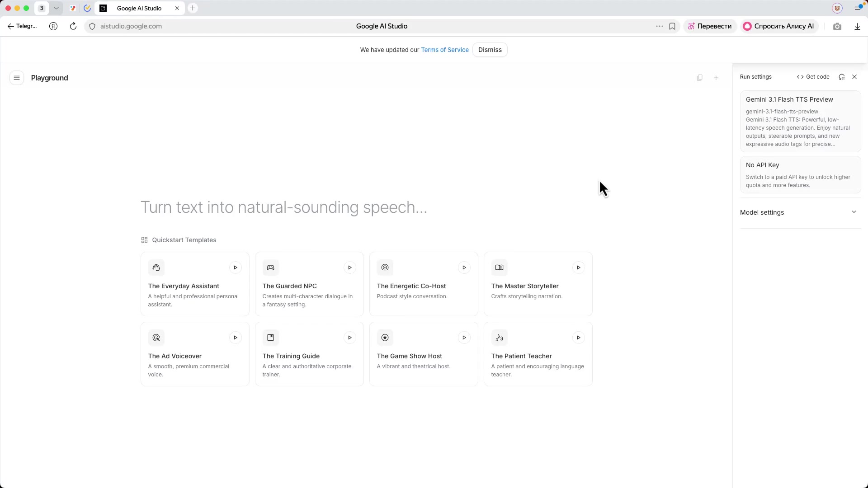Play The Training Guide sample
The width and height of the screenshot is (868, 488).
click(350, 338)
